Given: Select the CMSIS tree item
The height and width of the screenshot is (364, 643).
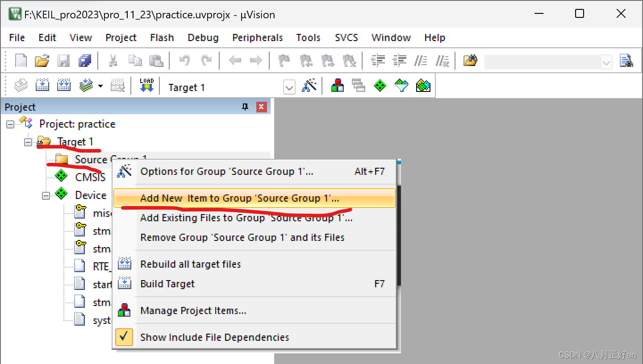Looking at the screenshot, I should [90, 178].
